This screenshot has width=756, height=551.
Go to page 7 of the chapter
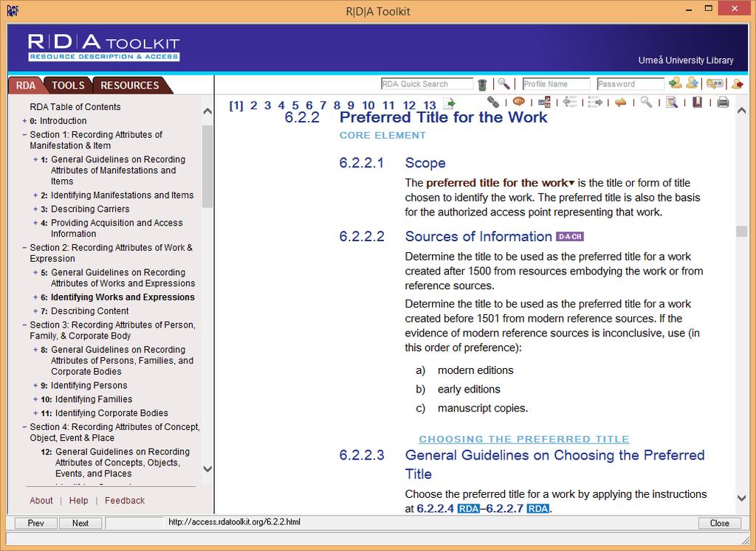tap(323, 105)
